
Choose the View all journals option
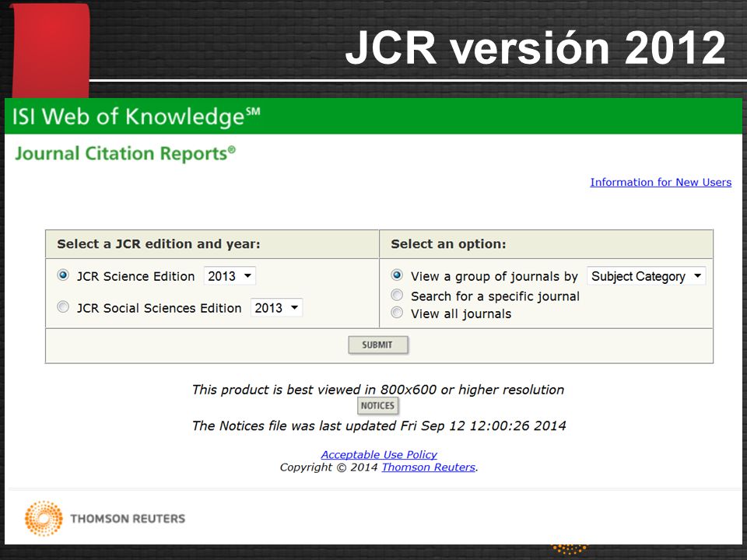(x=397, y=313)
